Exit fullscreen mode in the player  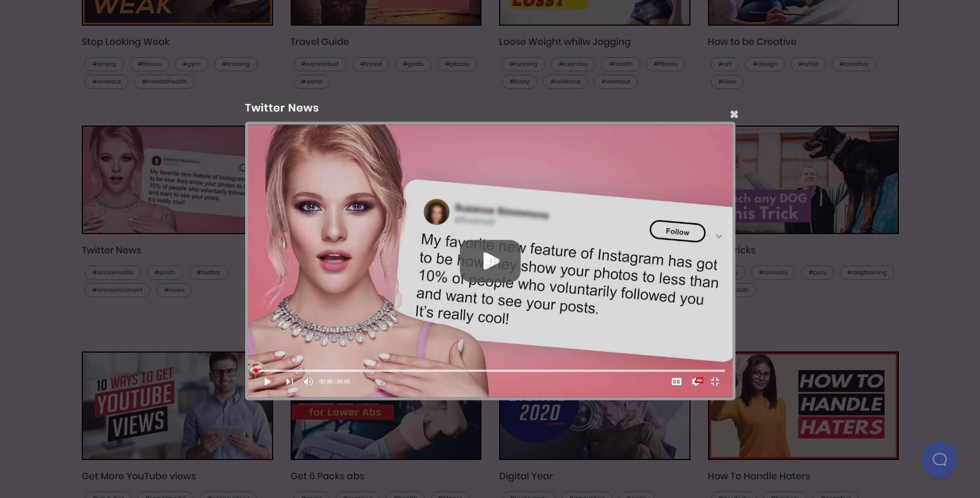715,382
